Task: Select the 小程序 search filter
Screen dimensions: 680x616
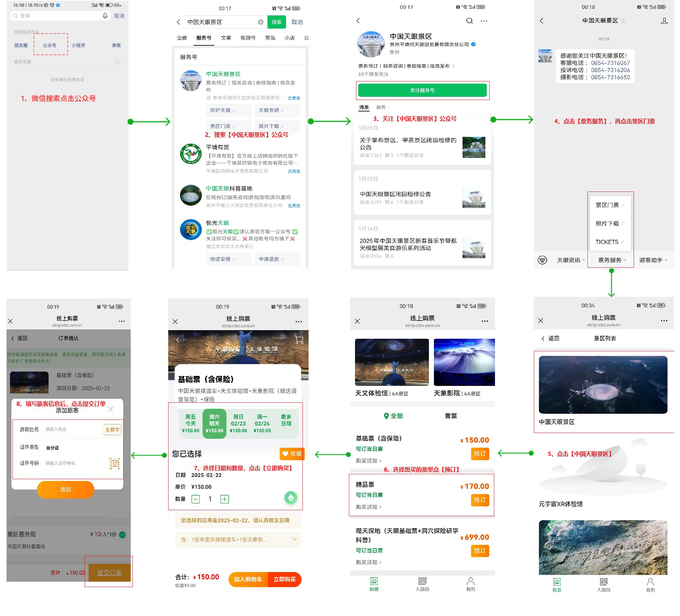Action: 78,45
